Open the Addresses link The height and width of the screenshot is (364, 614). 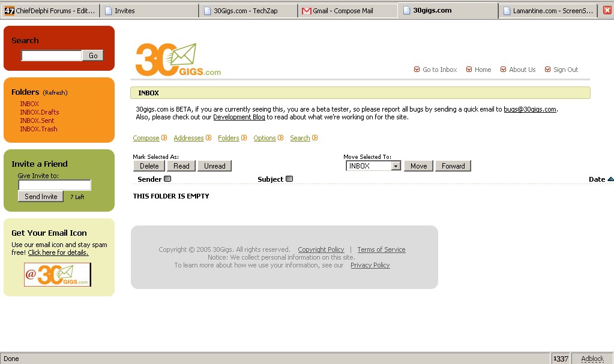pos(188,138)
